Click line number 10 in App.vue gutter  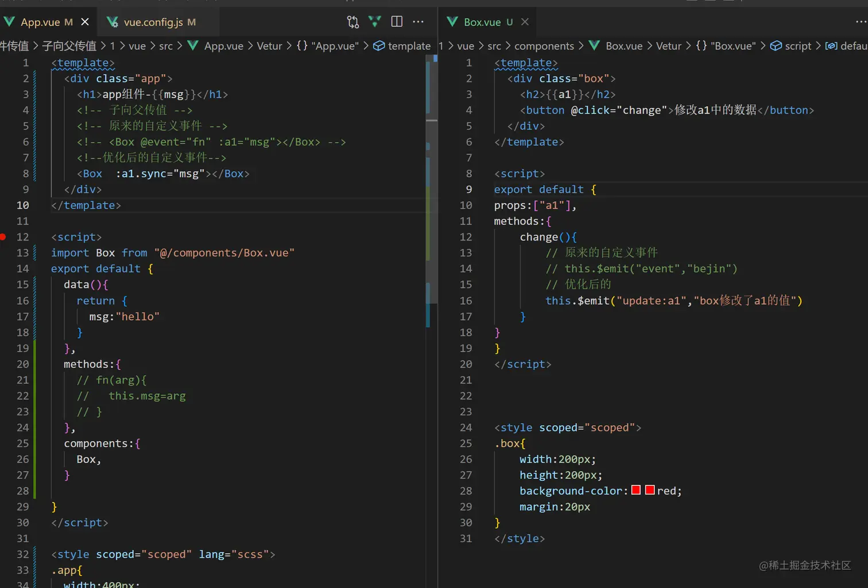pyautogui.click(x=22, y=205)
